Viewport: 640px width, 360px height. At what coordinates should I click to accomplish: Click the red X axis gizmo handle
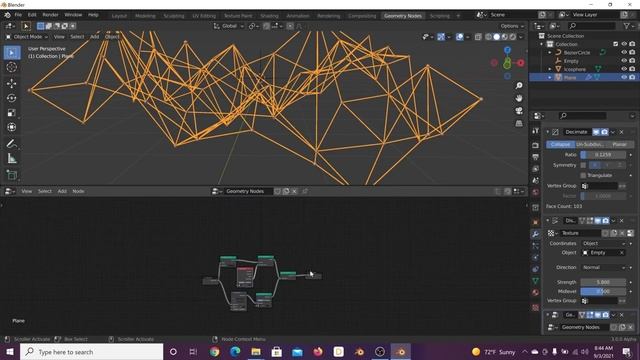click(520, 63)
